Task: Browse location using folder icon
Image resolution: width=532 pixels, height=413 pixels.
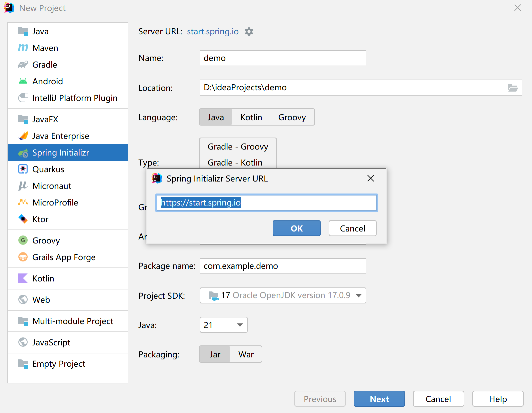Action: 513,88
